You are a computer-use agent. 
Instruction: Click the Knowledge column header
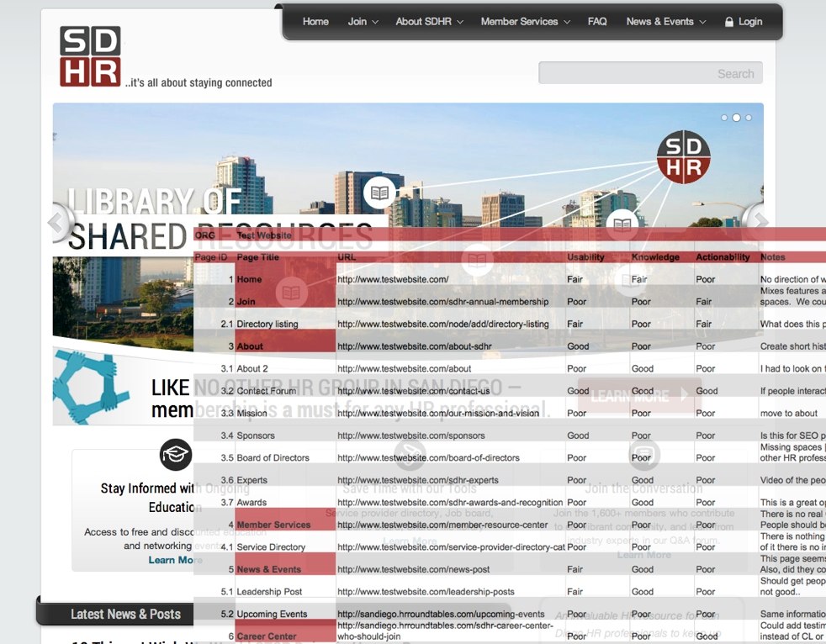655,257
